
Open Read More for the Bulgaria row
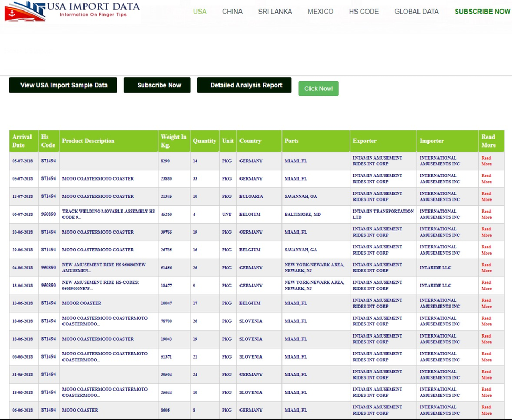tap(486, 196)
